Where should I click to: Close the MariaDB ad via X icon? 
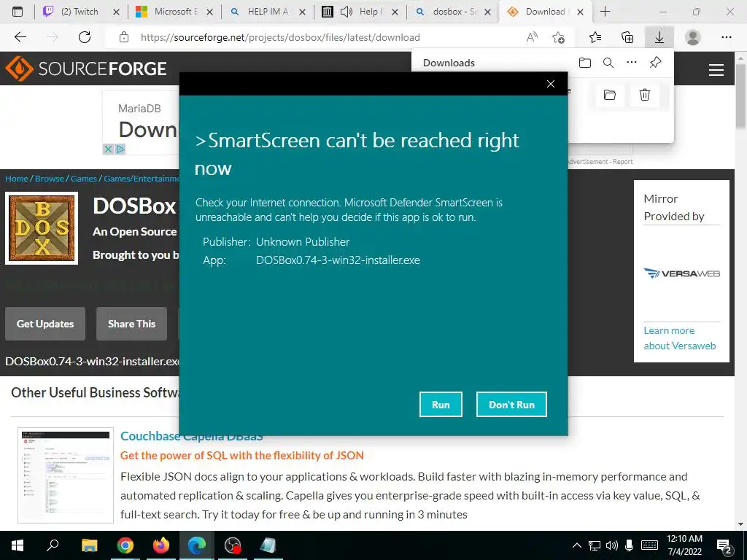coord(108,149)
